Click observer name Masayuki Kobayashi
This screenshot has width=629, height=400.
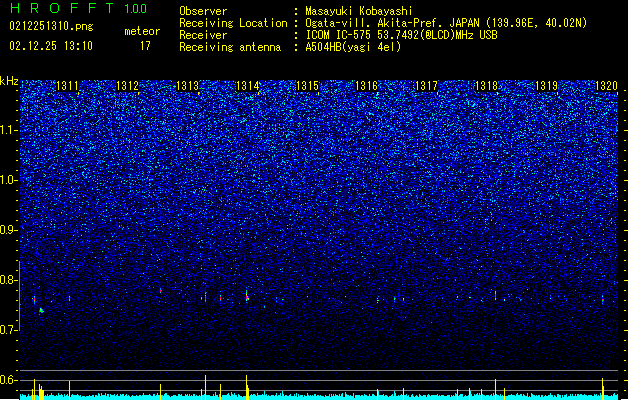click(359, 11)
